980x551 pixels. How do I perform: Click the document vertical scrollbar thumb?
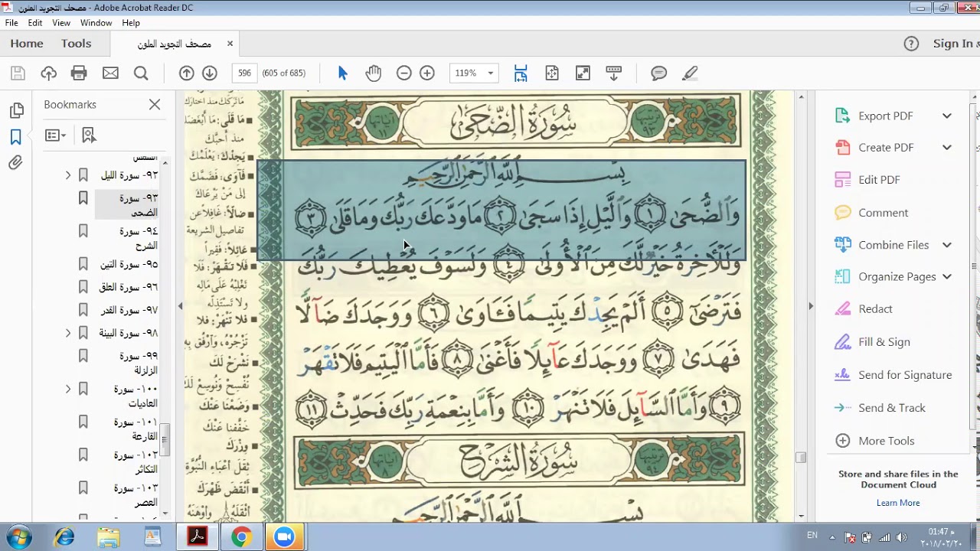[x=801, y=458]
